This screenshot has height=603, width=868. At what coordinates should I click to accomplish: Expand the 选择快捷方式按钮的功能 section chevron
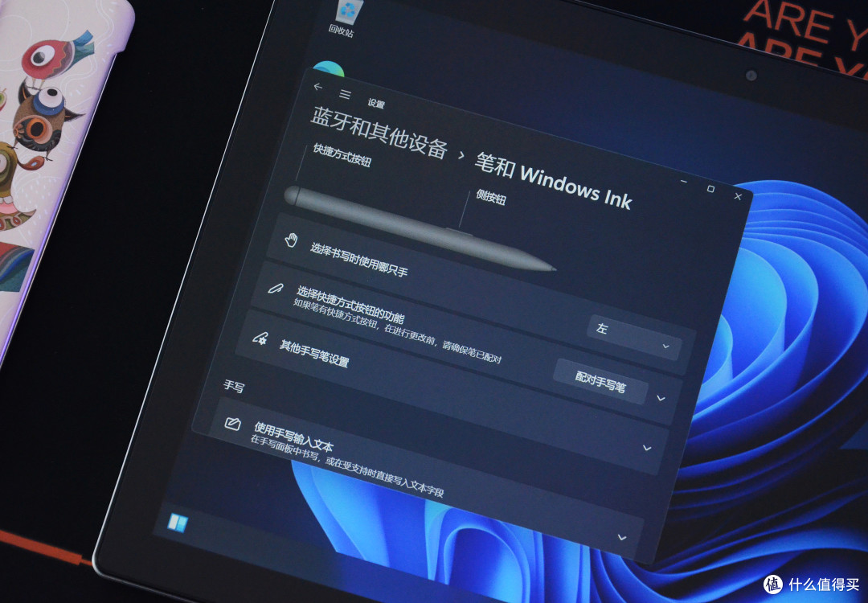click(661, 397)
